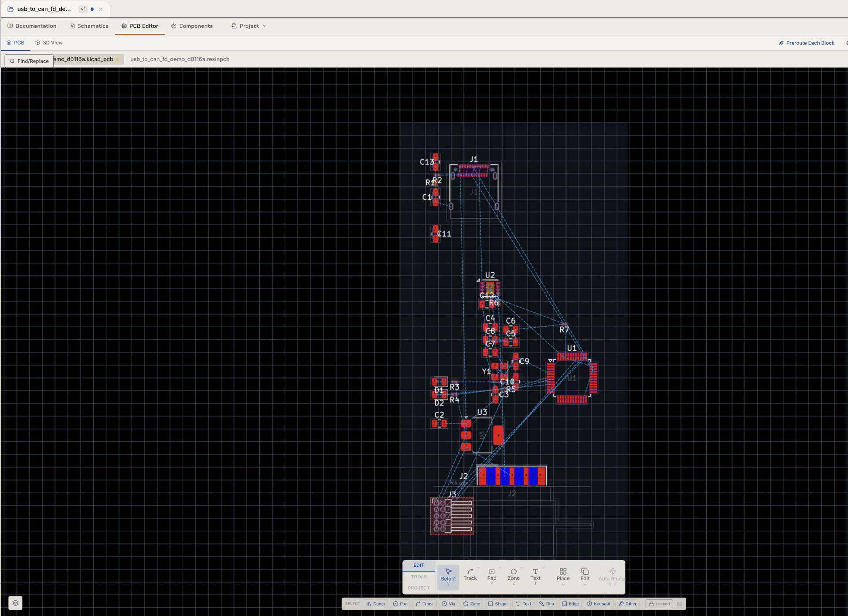Click the v1 version badge

pos(83,9)
